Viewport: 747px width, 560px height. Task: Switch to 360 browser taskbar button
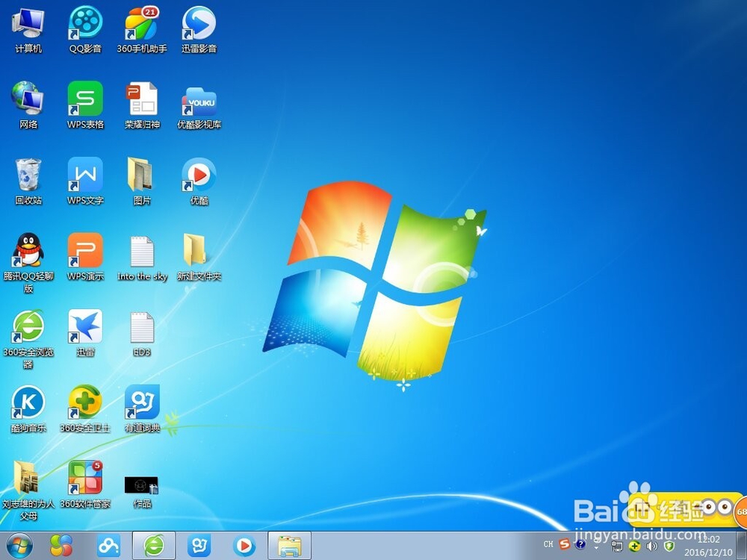(154, 546)
